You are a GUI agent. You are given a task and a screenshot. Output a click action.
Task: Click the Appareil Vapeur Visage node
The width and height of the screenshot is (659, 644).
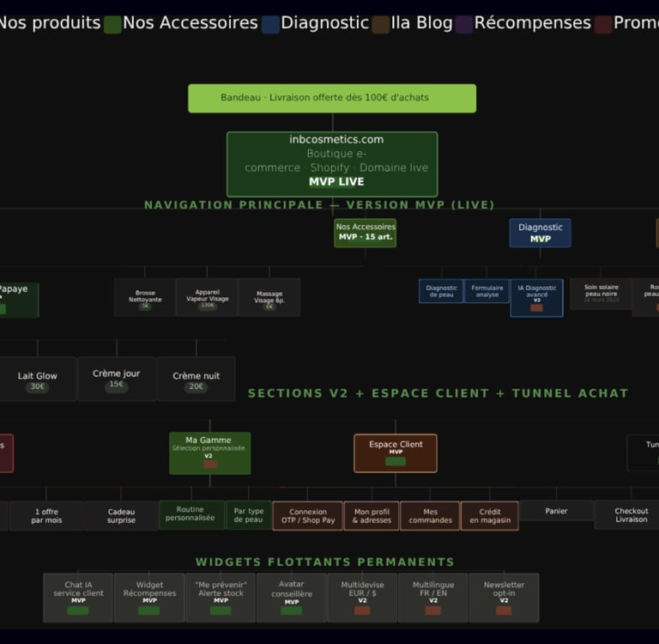point(207,297)
